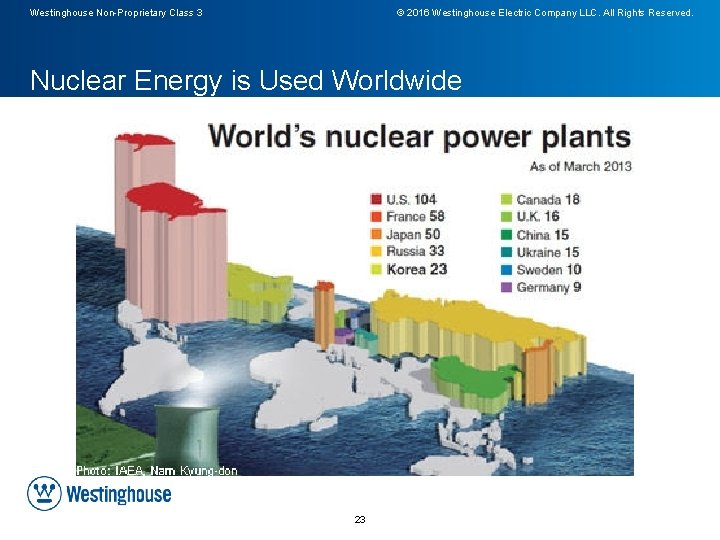Click the Canada legend color square
720x540 pixels.
click(x=506, y=199)
